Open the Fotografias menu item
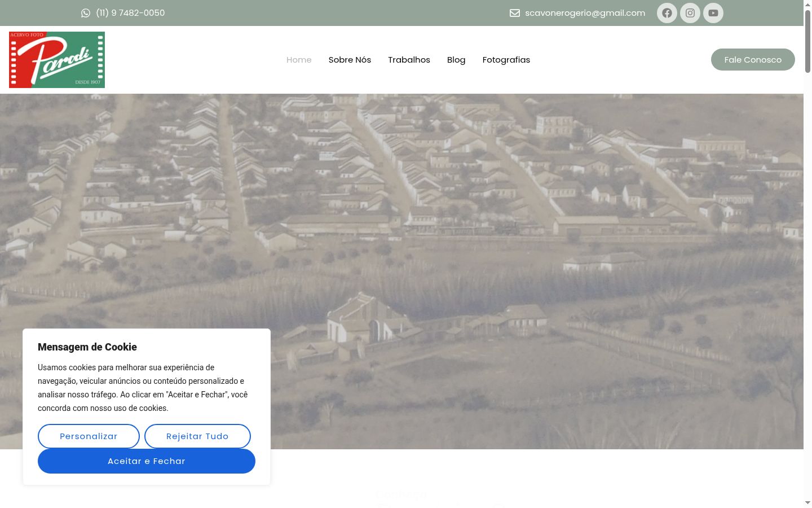The height and width of the screenshot is (508, 812). pos(506,60)
